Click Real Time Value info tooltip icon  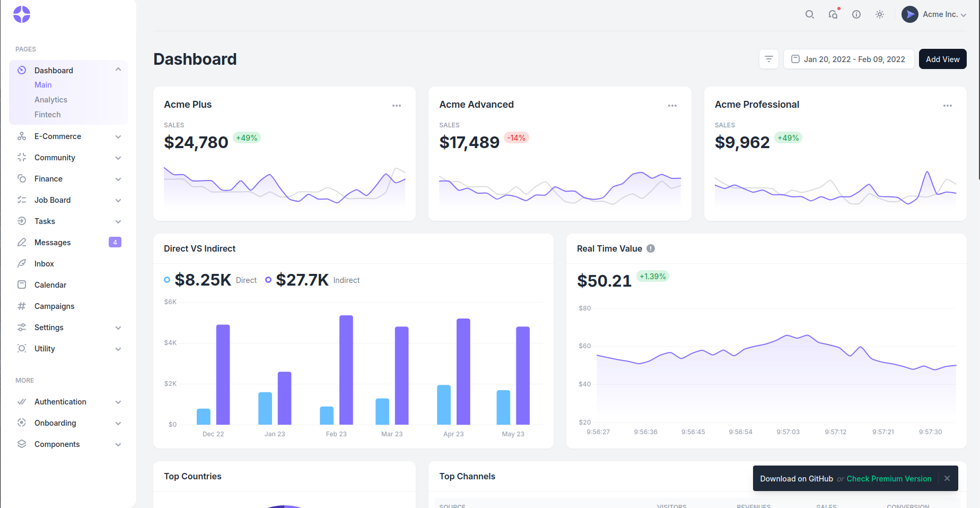click(651, 248)
